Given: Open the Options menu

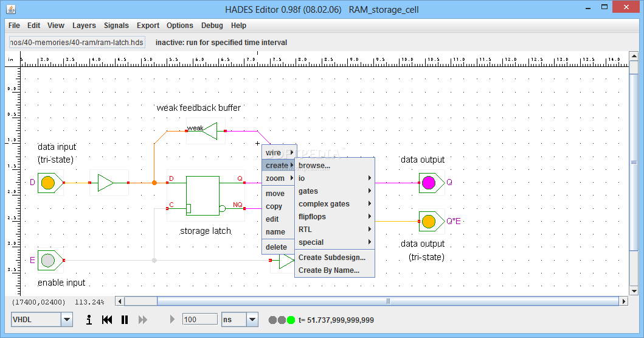Looking at the screenshot, I should (x=180, y=26).
